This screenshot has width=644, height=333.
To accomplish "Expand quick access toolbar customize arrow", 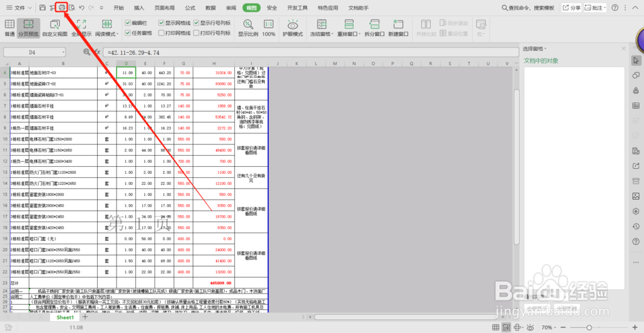I will click(102, 8).
